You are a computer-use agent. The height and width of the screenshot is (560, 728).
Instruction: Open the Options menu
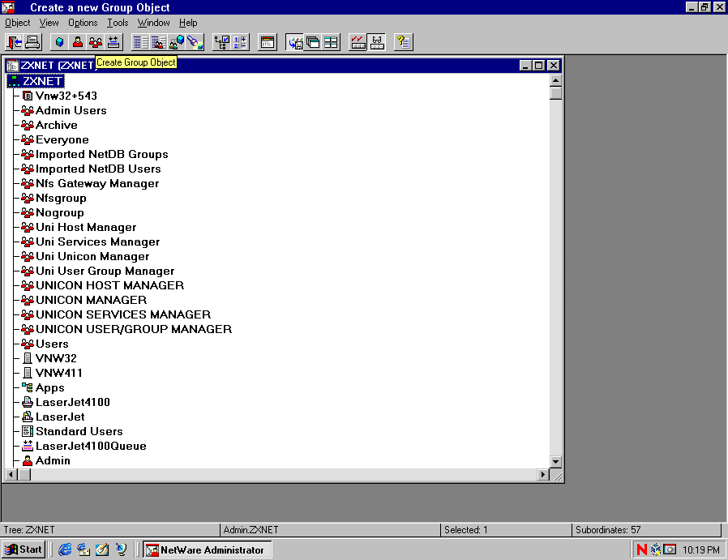[x=83, y=23]
